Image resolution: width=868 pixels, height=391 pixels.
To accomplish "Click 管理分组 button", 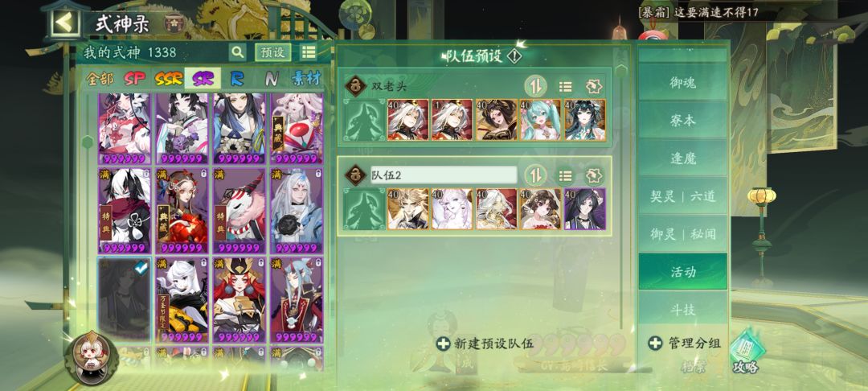I will [x=686, y=344].
